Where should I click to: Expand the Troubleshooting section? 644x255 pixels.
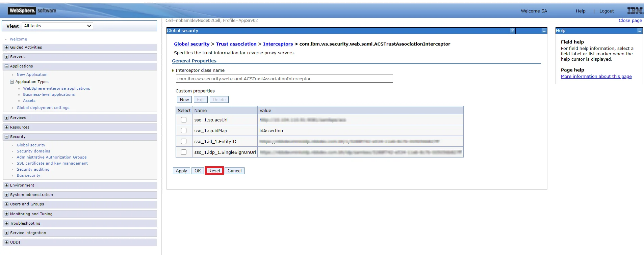(x=6, y=223)
